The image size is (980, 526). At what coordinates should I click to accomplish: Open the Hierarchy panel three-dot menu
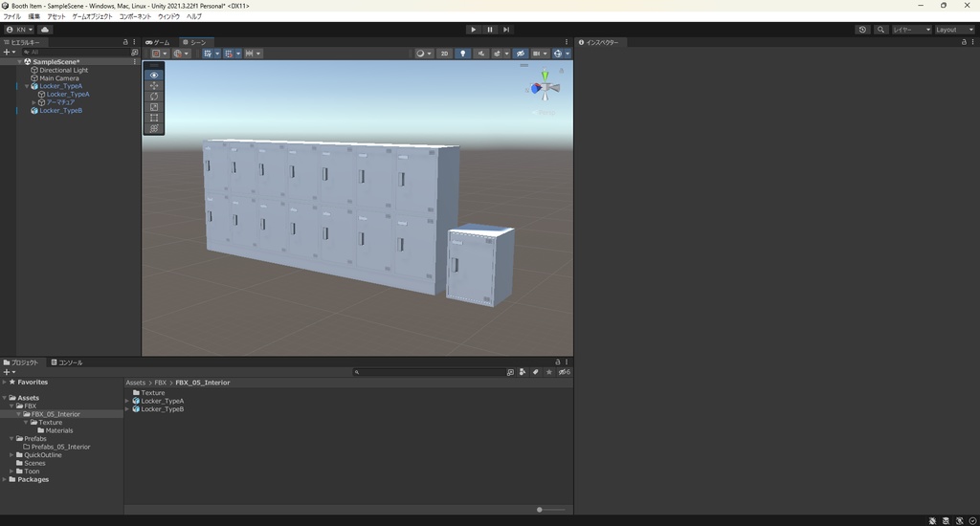pyautogui.click(x=134, y=42)
